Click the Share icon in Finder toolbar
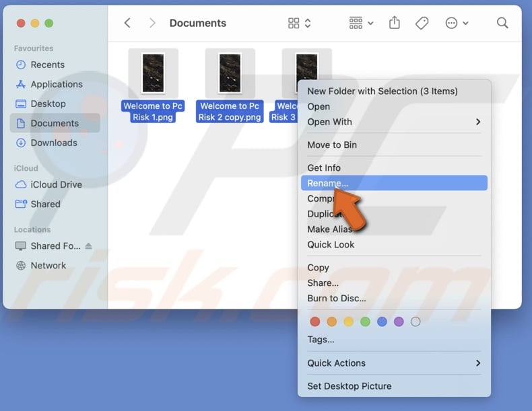 pyautogui.click(x=395, y=23)
